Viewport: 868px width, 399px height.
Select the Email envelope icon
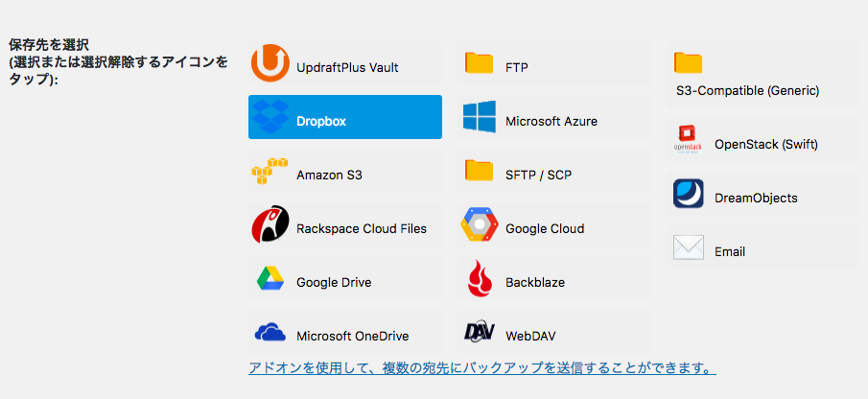click(688, 247)
